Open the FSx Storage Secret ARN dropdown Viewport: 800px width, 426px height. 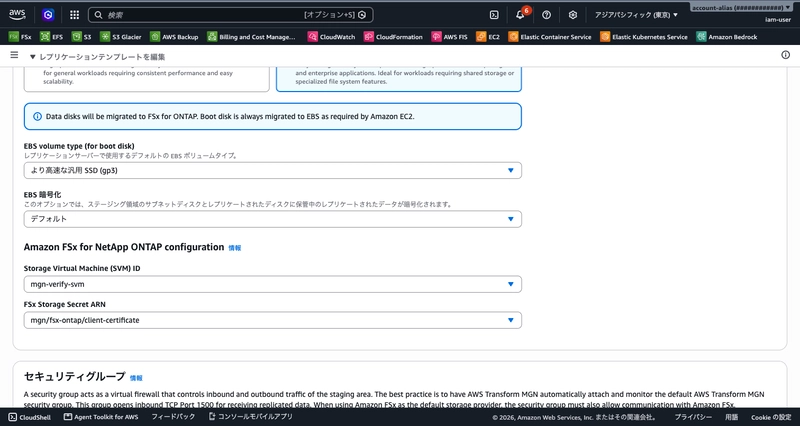pyautogui.click(x=272, y=320)
